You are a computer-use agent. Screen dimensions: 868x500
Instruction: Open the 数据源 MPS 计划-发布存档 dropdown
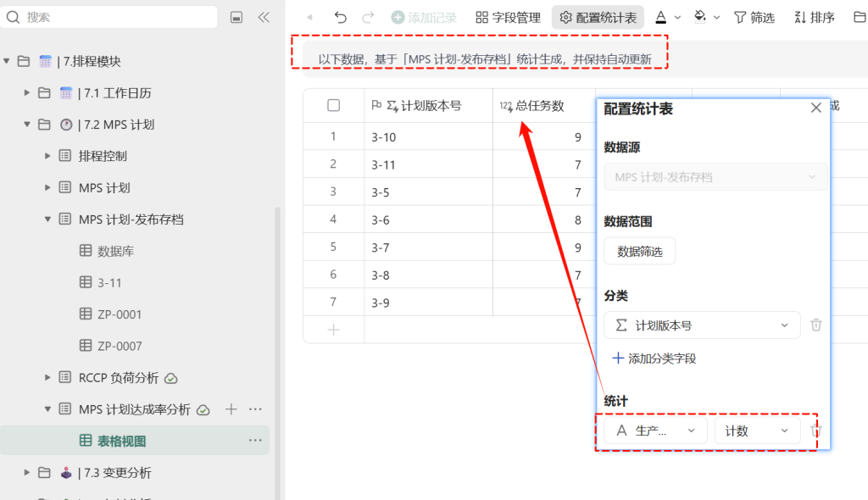coord(715,177)
